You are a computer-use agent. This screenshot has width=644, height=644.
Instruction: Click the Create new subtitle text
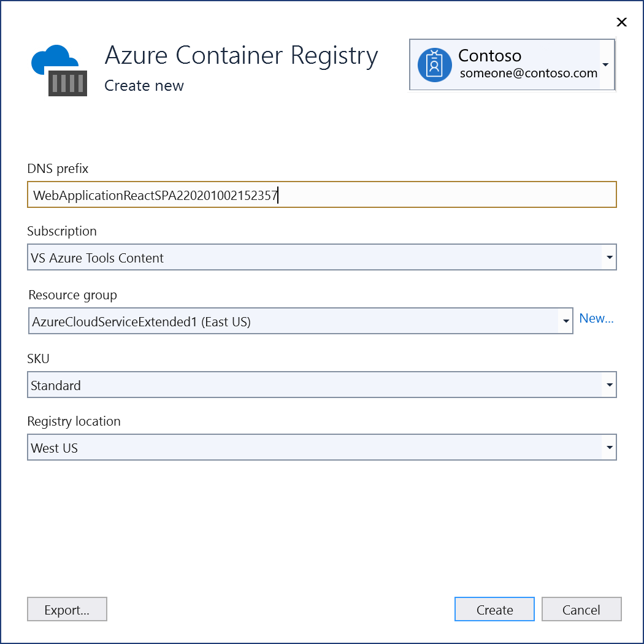144,86
